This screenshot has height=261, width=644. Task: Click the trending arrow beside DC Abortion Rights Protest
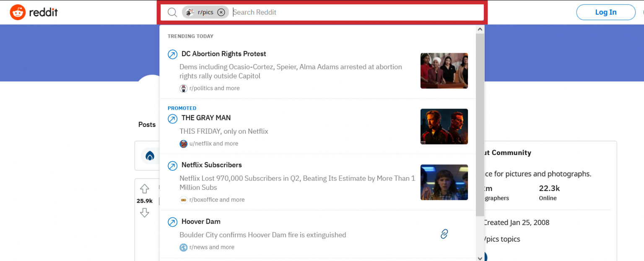coord(172,54)
